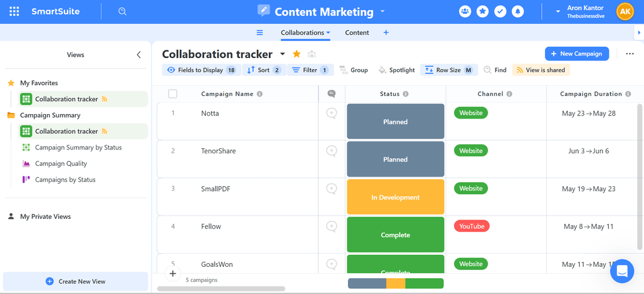Open the SmartSuite app grid launcher
Viewport: 644px width, 294px height.
tap(14, 11)
